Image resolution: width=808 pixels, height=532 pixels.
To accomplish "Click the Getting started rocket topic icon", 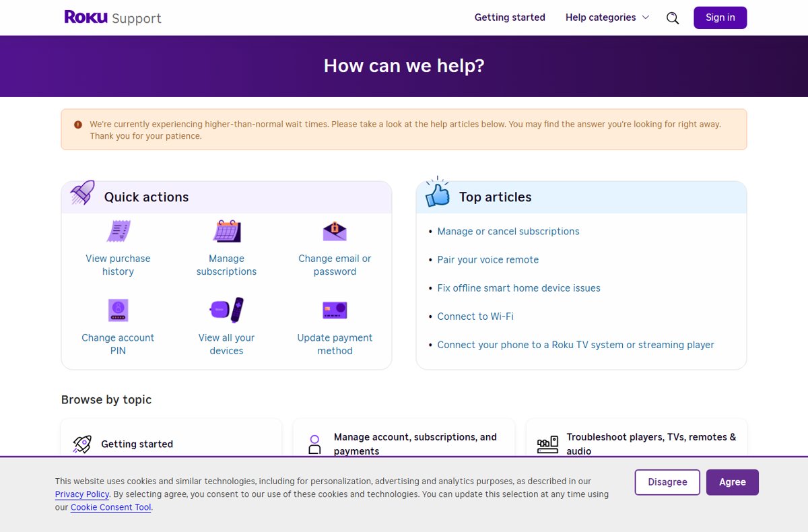I will pyautogui.click(x=82, y=444).
